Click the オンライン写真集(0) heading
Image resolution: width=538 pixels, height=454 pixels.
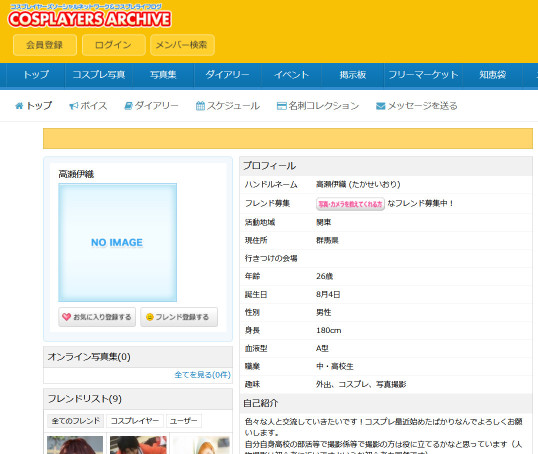tap(89, 357)
